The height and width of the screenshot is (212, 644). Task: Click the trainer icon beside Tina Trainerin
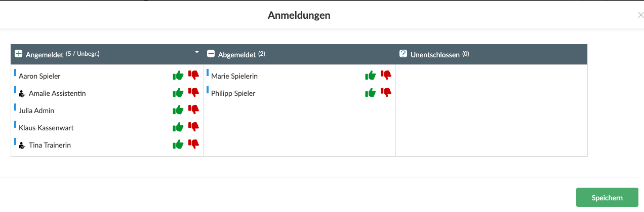click(x=22, y=145)
